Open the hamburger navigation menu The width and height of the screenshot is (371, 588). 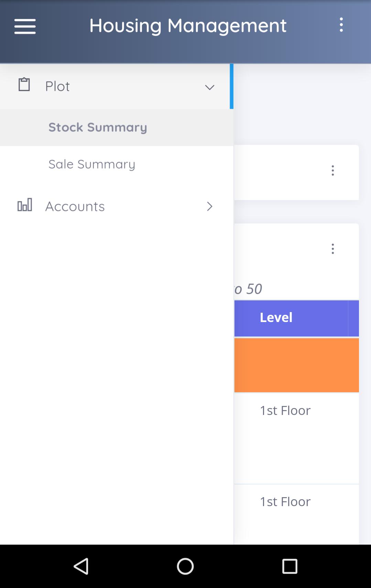coord(25,26)
